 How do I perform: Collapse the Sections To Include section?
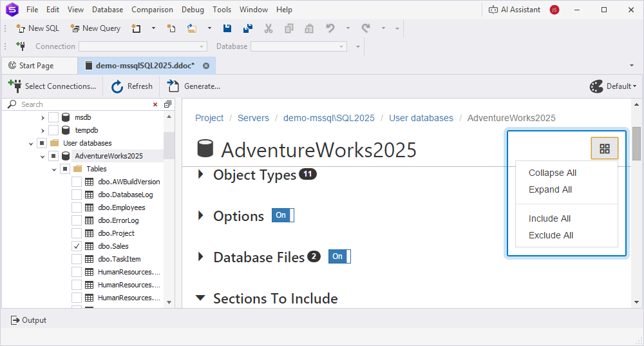[x=200, y=298]
